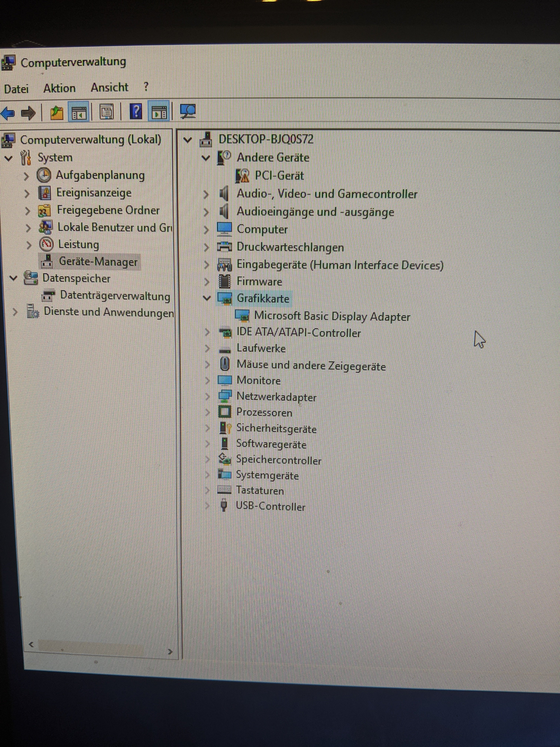The height and width of the screenshot is (747, 560).
Task: Collapse the Andere Geräte category
Action: click(205, 158)
